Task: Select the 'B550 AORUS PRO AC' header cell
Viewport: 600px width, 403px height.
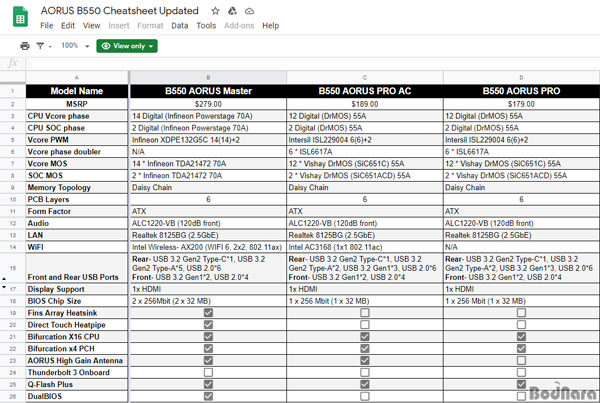Action: point(365,91)
